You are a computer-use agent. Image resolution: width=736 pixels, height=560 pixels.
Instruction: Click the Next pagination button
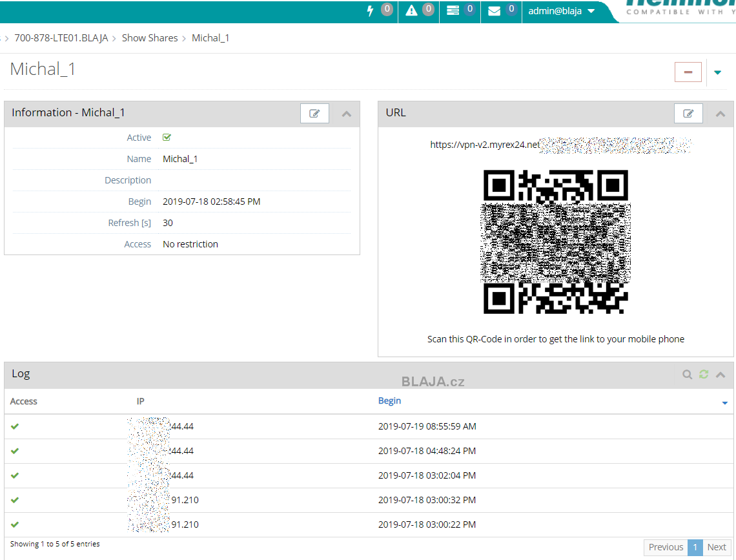tap(716, 547)
